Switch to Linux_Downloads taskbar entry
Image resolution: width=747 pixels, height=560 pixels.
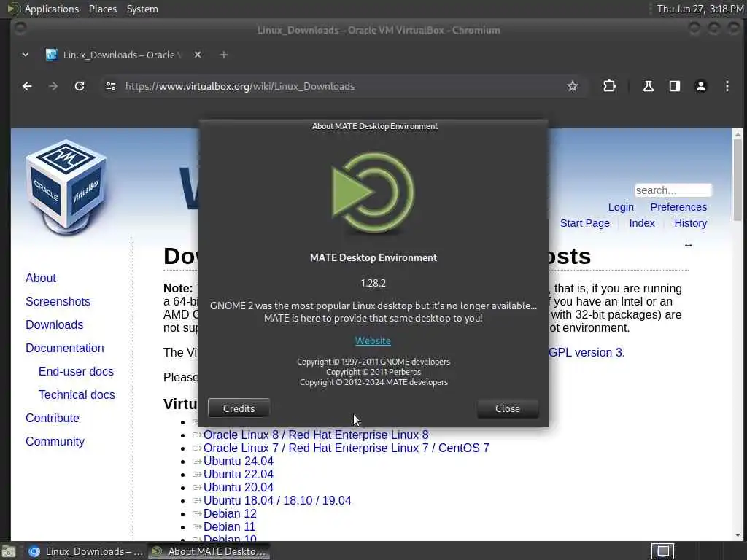point(86,551)
